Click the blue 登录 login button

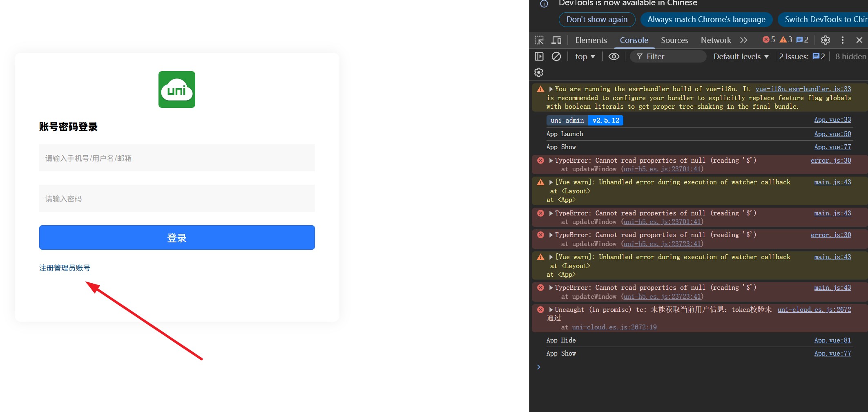click(177, 237)
